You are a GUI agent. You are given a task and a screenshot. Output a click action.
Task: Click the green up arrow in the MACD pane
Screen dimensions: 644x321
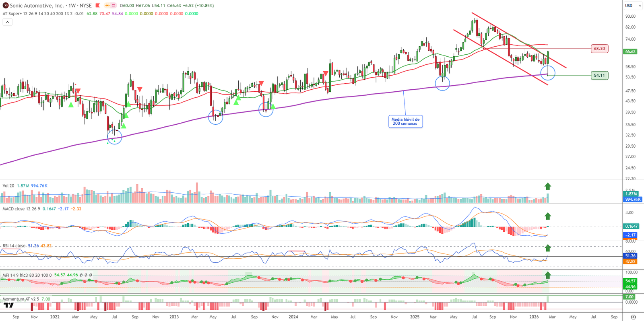548,216
